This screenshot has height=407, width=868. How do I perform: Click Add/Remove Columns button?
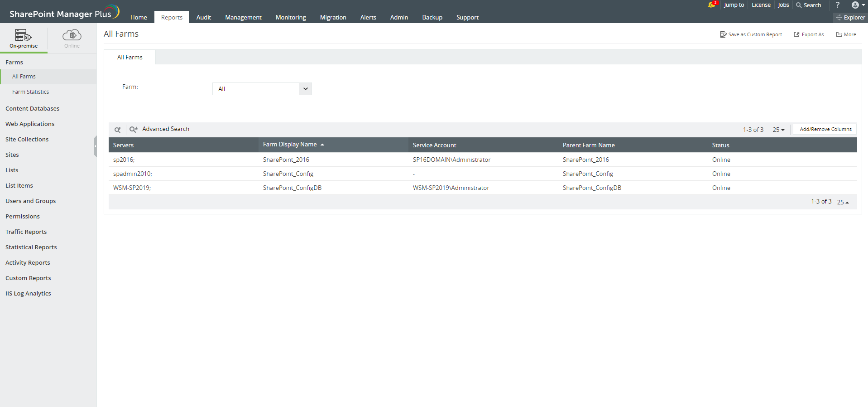[825, 129]
